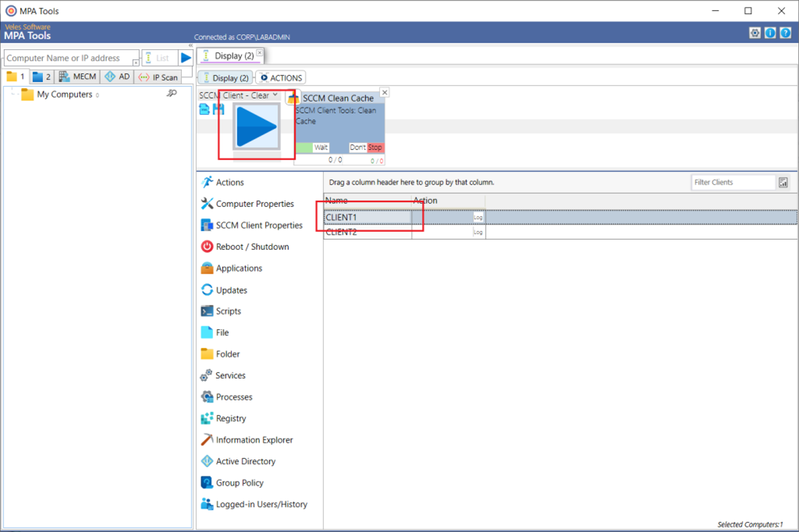Image resolution: width=799 pixels, height=532 pixels.
Task: Click the blue play button beside List
Action: 186,58
